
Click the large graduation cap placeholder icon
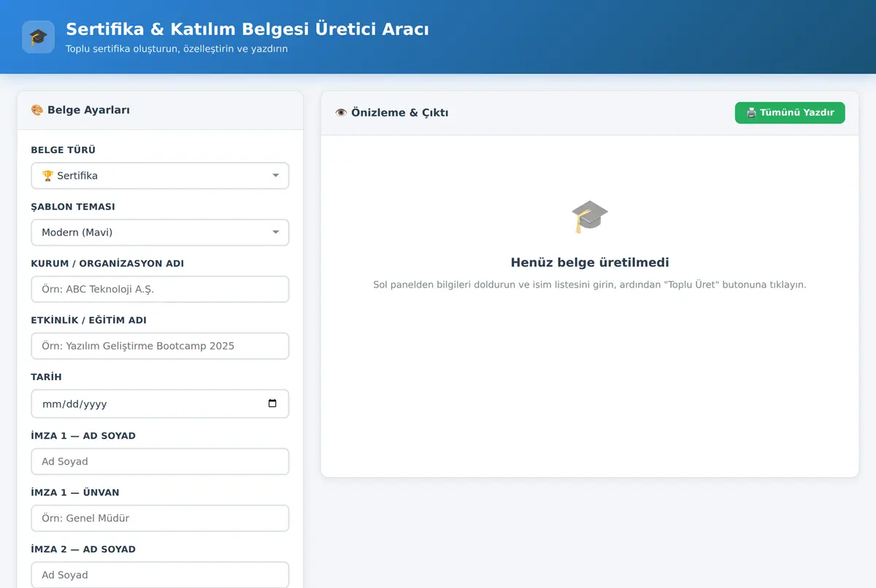(x=590, y=217)
